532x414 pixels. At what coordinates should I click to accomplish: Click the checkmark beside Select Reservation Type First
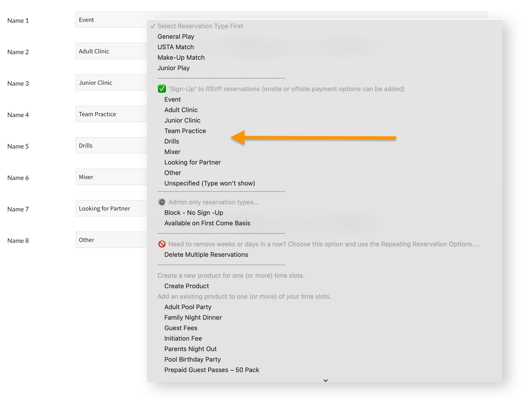[153, 26]
